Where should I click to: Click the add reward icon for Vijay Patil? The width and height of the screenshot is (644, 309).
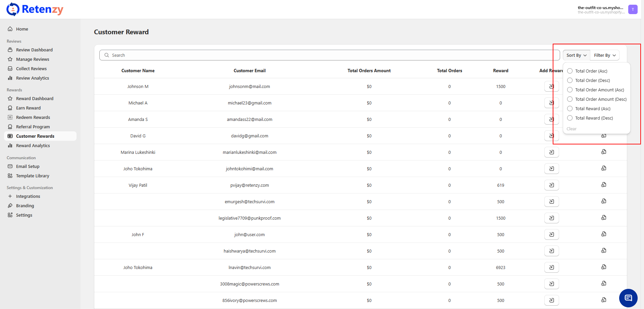[x=551, y=185]
